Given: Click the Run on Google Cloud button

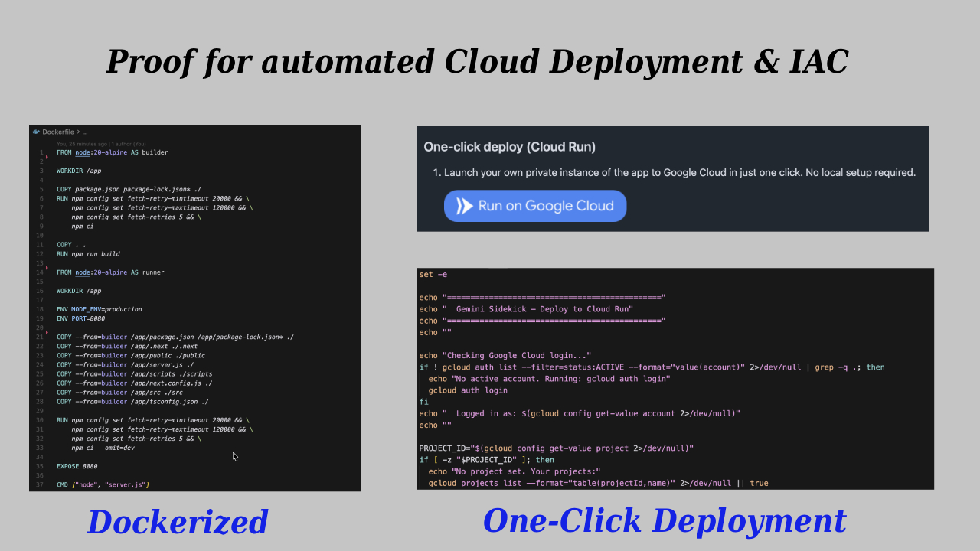Looking at the screenshot, I should pyautogui.click(x=535, y=206).
